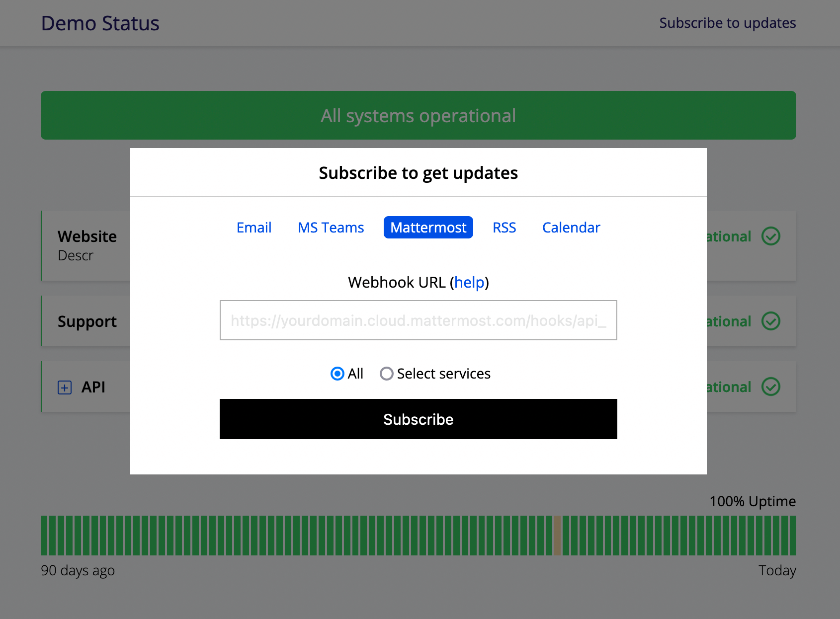Click the 100% Uptime label
The image size is (840, 619).
pyautogui.click(x=753, y=501)
